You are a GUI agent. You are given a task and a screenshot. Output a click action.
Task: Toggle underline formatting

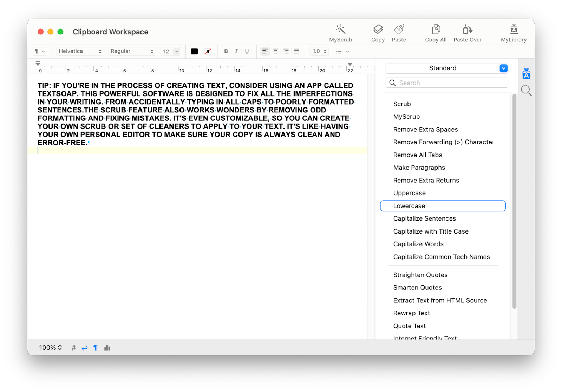coord(247,51)
